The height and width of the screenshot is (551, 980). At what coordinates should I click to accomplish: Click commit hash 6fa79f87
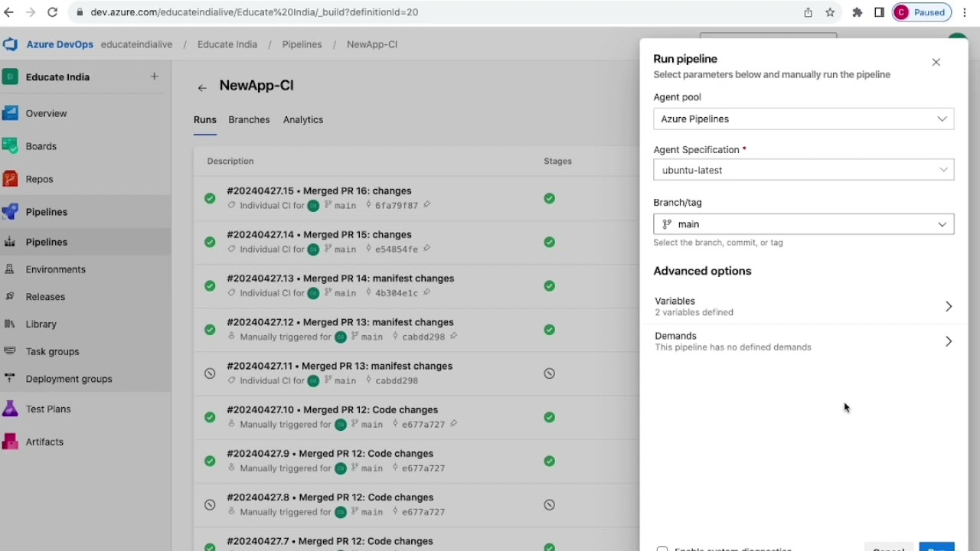396,206
